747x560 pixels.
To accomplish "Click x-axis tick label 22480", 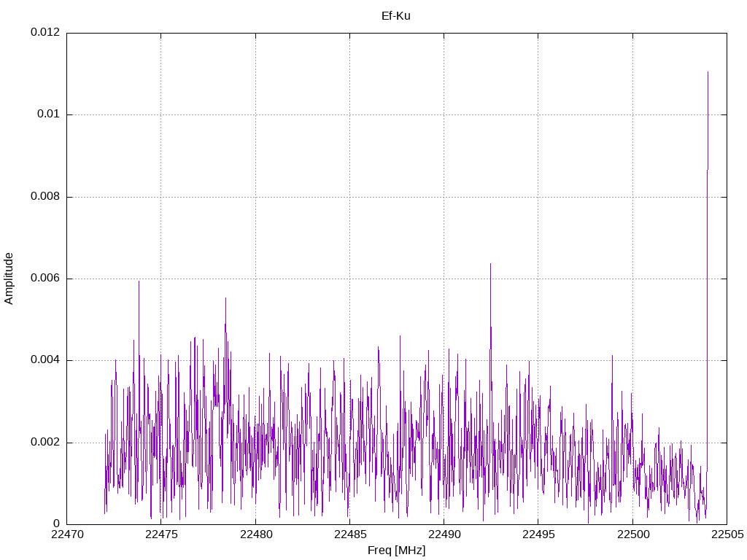I will 256,534.
